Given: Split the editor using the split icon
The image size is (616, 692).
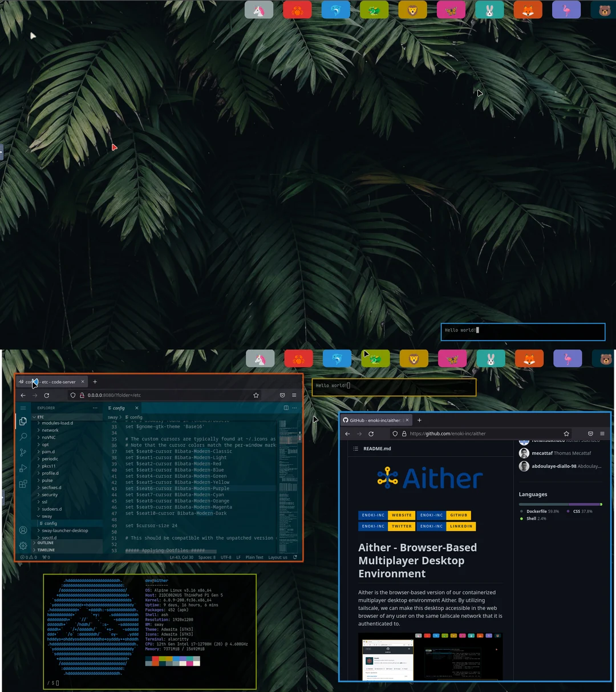Looking at the screenshot, I should pyautogui.click(x=286, y=408).
